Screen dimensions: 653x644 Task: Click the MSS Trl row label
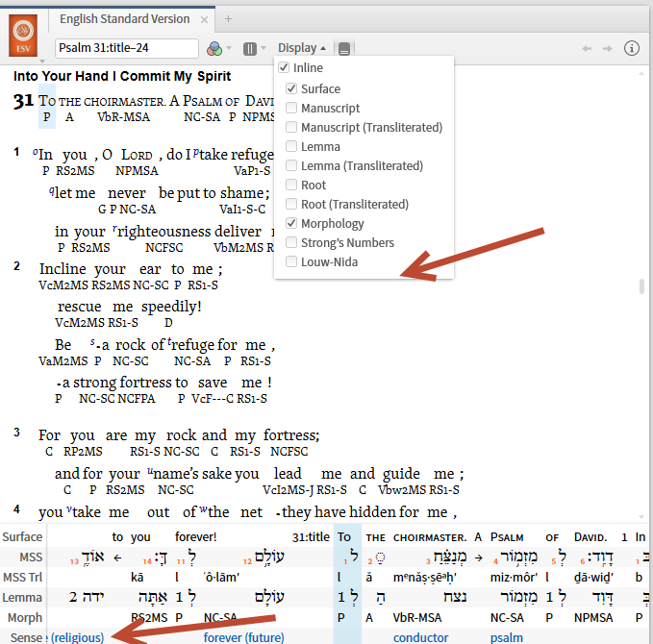click(x=22, y=577)
